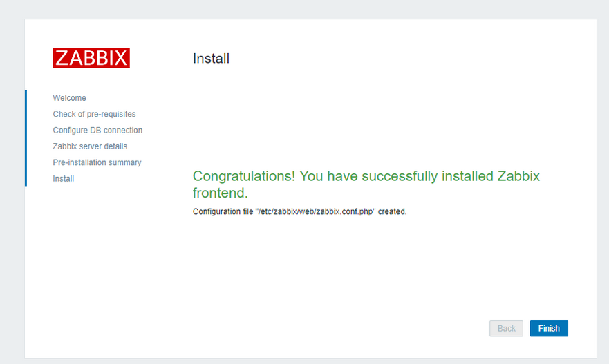Click the Configuration file created text
609x364 pixels.
(x=299, y=211)
